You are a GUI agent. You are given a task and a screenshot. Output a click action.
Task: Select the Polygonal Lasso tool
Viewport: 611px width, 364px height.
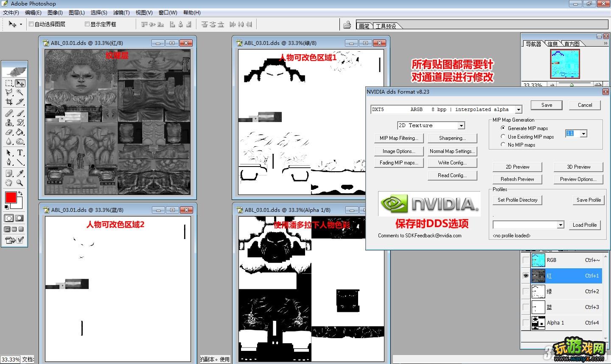tap(9, 92)
